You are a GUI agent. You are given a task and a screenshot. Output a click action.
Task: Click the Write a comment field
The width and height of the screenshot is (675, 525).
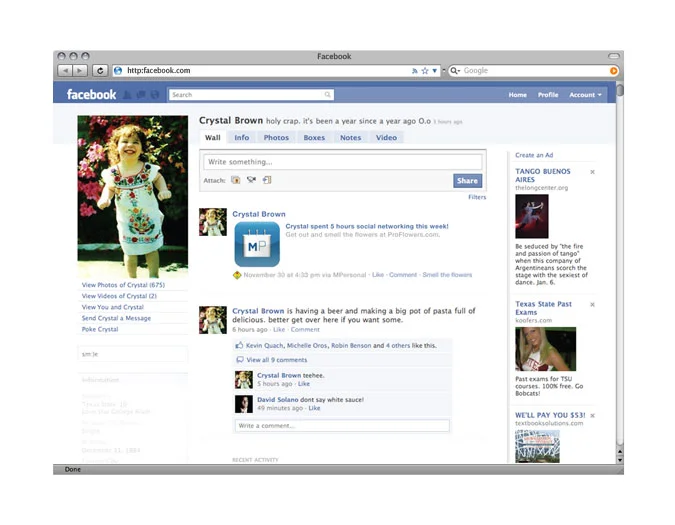pos(342,426)
